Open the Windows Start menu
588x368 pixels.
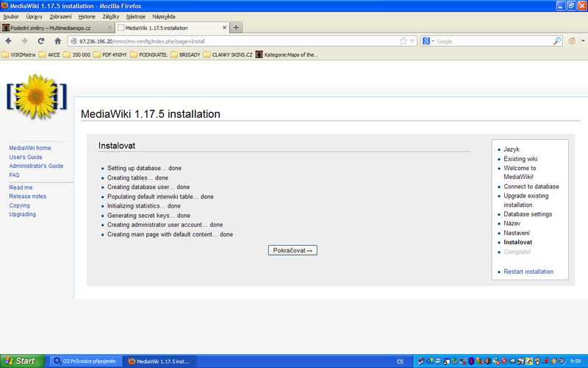pos(22,361)
